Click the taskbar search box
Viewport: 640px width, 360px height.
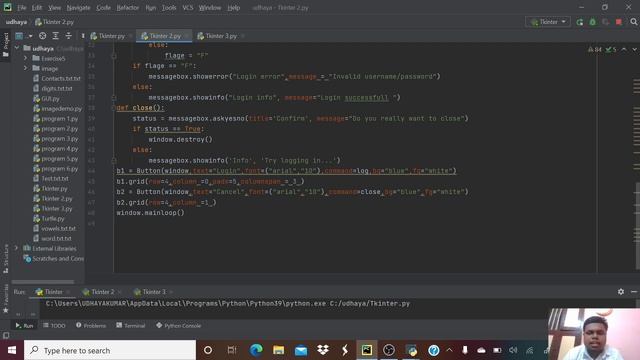click(110, 350)
